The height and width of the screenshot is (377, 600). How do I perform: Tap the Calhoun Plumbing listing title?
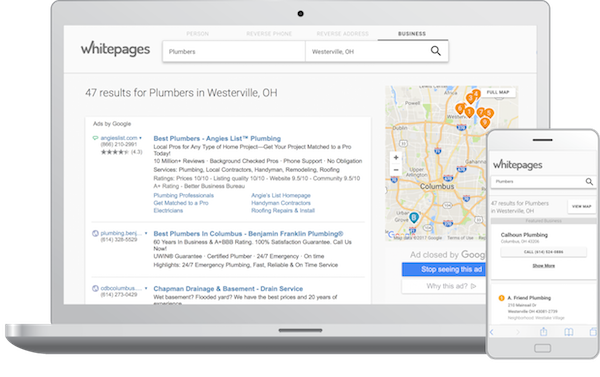point(524,235)
